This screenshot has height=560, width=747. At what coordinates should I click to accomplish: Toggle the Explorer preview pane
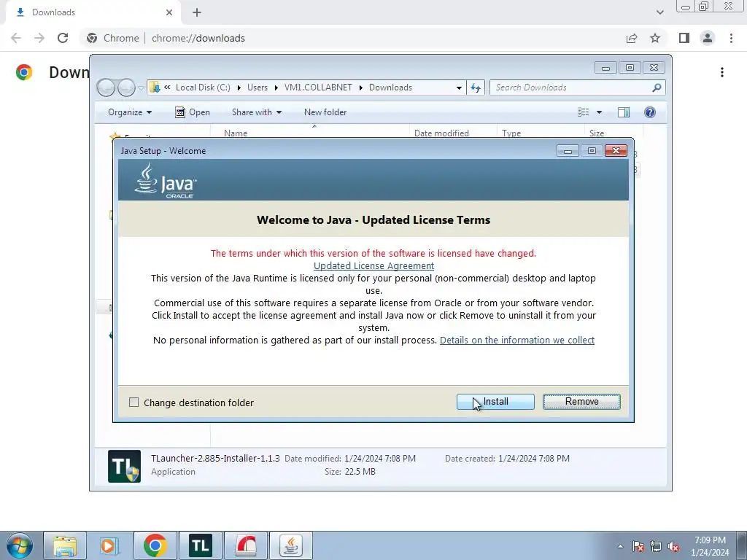pos(624,112)
